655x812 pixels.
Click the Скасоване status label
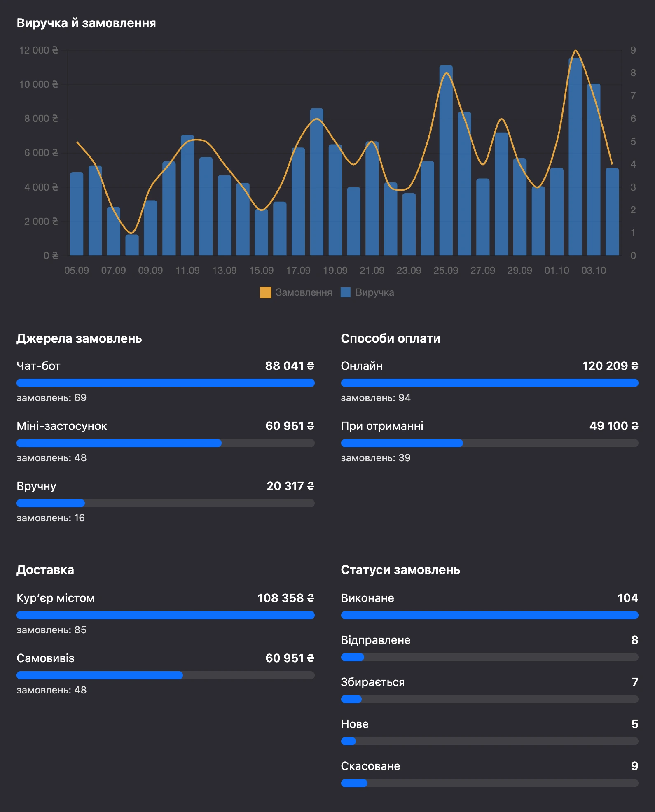tap(371, 766)
